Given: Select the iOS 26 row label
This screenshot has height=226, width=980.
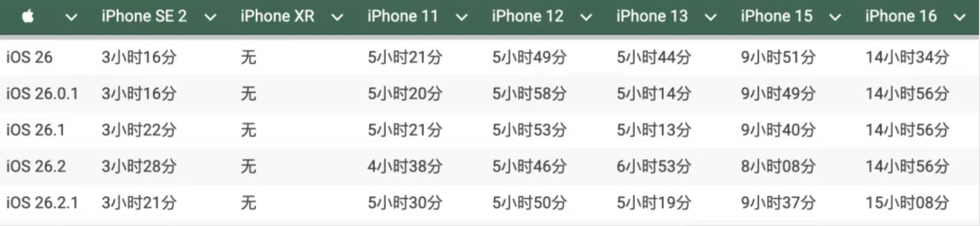Looking at the screenshot, I should pyautogui.click(x=29, y=57).
